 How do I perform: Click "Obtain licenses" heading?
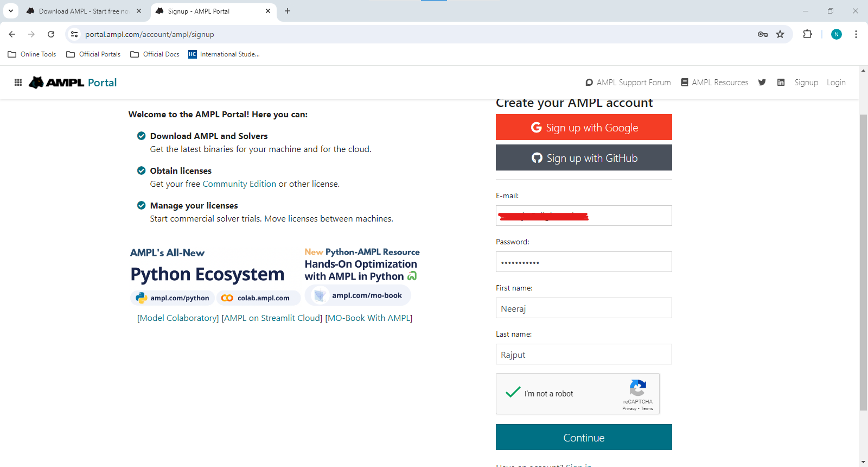pyautogui.click(x=181, y=171)
